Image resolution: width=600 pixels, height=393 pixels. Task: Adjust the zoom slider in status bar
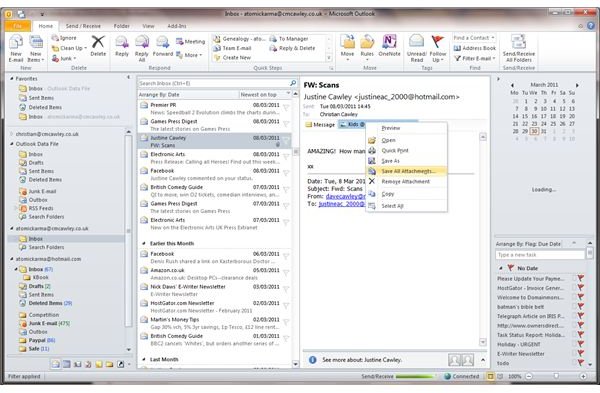click(x=556, y=376)
